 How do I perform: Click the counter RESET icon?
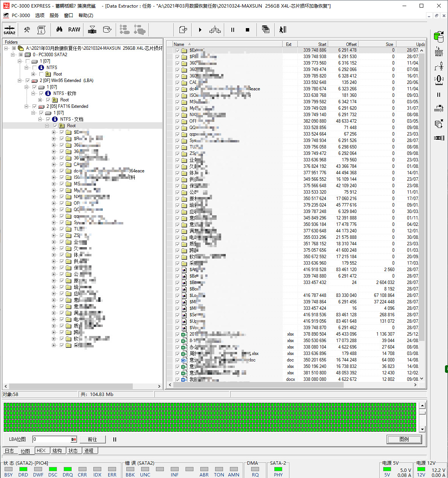439,52
